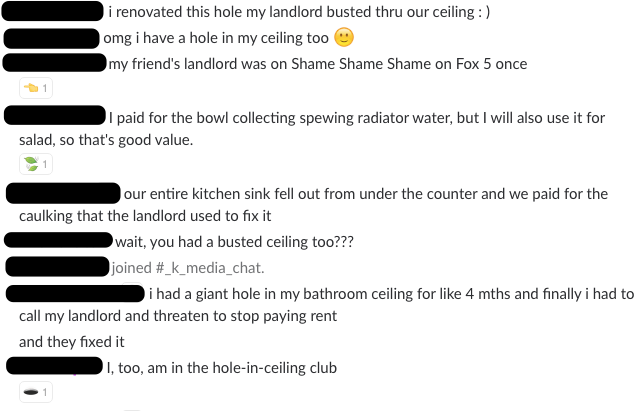Open redacted sender of 'wait, you had' message

click(x=58, y=240)
